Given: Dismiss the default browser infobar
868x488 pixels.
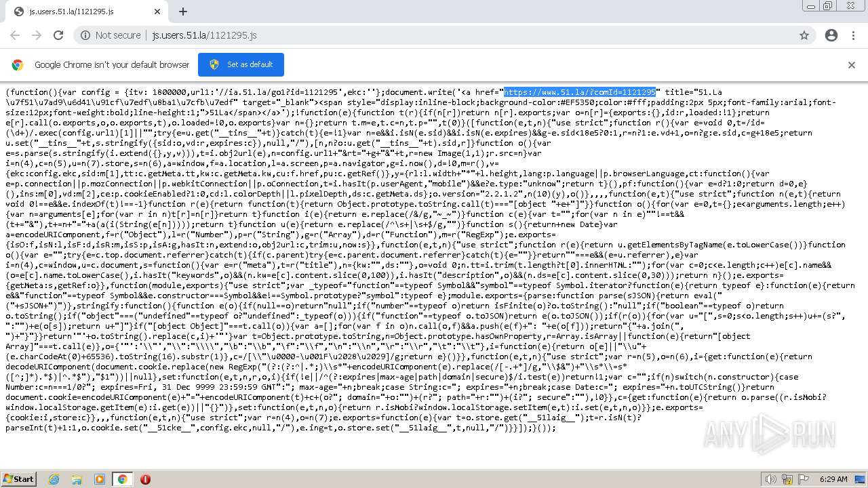Looking at the screenshot, I should 852,65.
